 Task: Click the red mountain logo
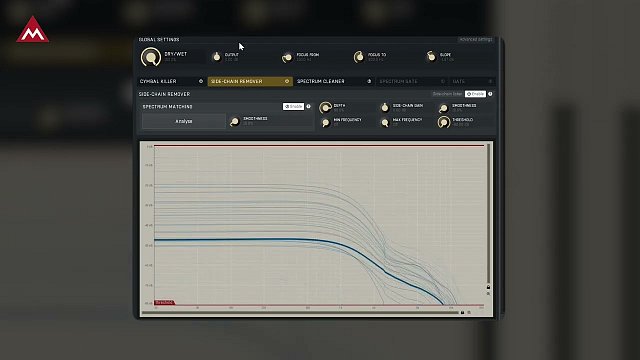(x=33, y=29)
